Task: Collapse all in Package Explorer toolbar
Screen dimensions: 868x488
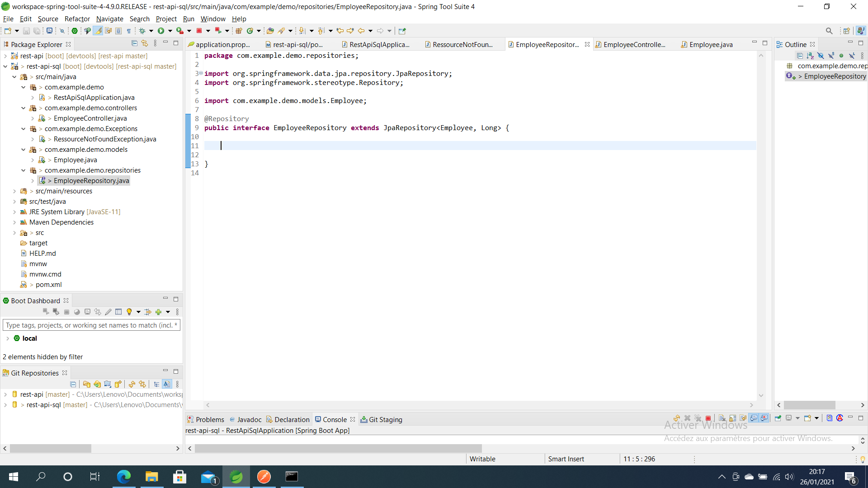Action: (x=134, y=43)
